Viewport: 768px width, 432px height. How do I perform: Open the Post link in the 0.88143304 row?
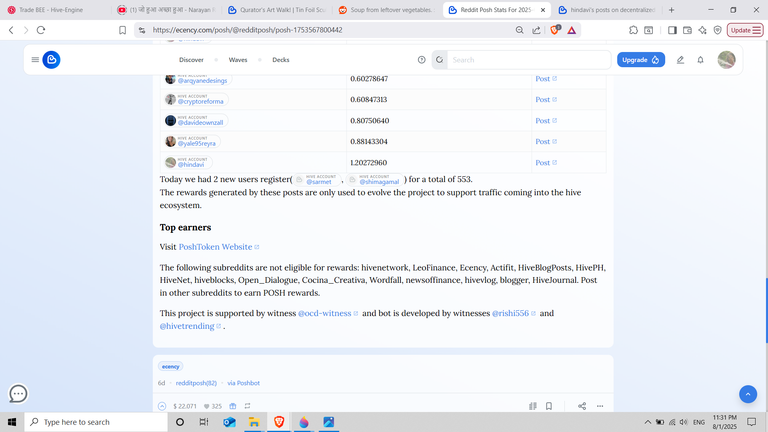pos(546,142)
